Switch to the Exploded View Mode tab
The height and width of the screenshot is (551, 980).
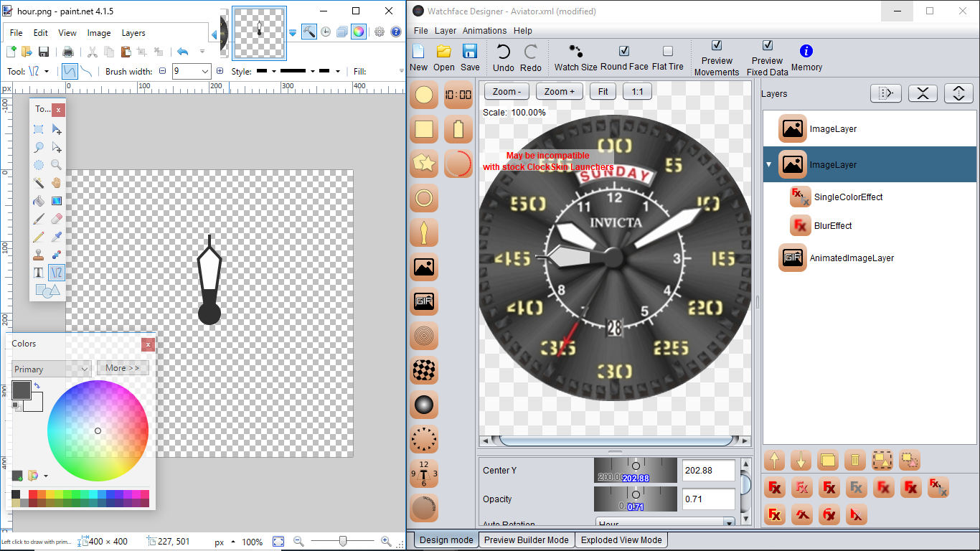coord(621,540)
